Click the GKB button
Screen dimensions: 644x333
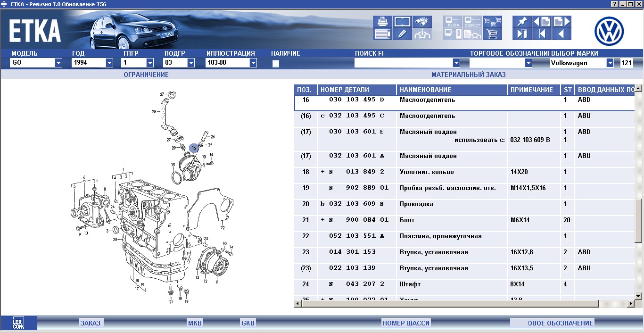click(248, 323)
